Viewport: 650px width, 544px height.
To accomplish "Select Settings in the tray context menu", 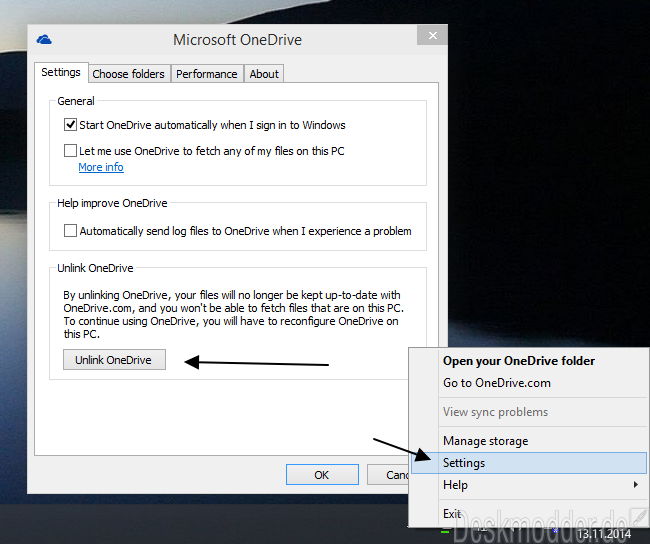I will tap(529, 463).
